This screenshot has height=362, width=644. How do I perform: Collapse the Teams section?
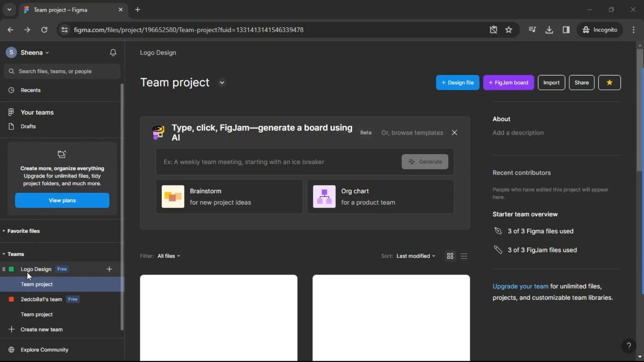[4, 254]
